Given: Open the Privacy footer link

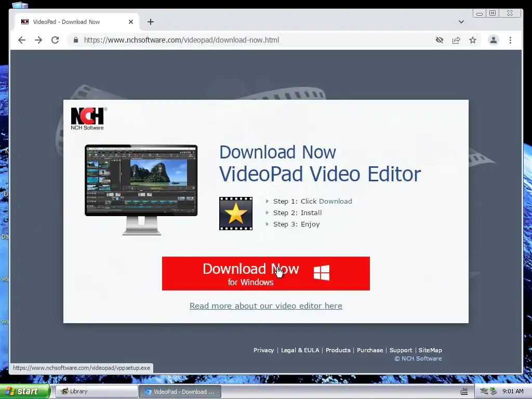Looking at the screenshot, I should pos(263,350).
